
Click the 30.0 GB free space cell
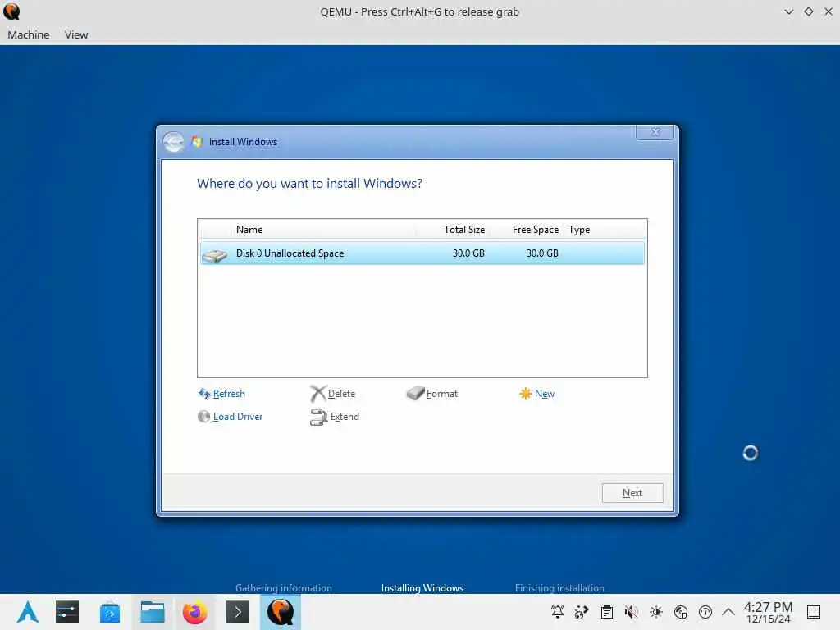542,253
